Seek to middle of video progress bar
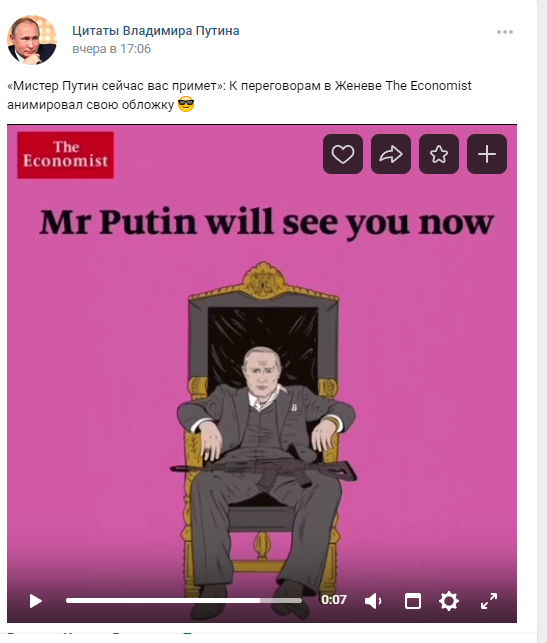The image size is (547, 643). tap(184, 600)
